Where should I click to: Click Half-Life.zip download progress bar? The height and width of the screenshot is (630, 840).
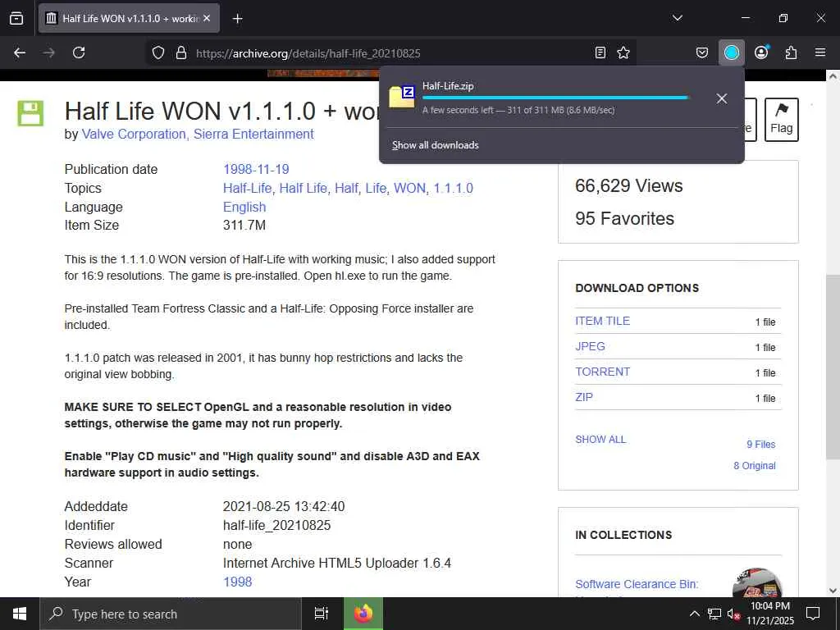tap(555, 98)
